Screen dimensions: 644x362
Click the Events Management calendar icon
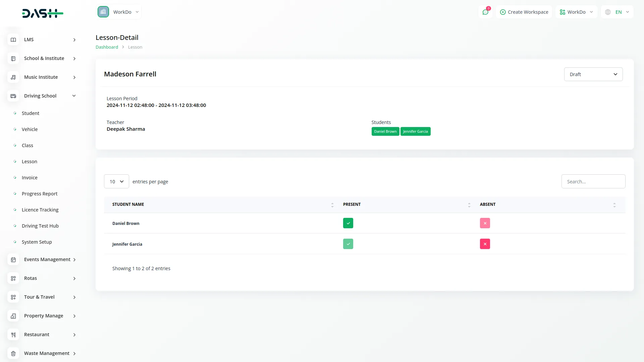point(13,259)
